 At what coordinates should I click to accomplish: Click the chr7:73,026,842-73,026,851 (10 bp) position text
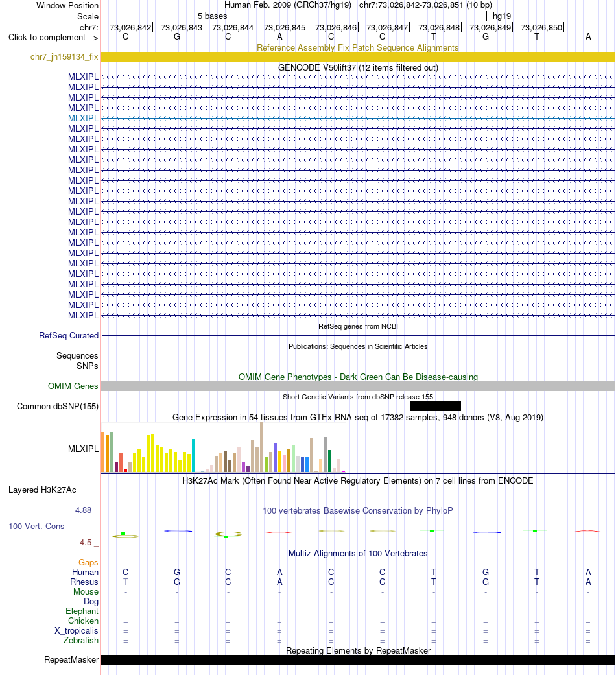click(x=425, y=5)
